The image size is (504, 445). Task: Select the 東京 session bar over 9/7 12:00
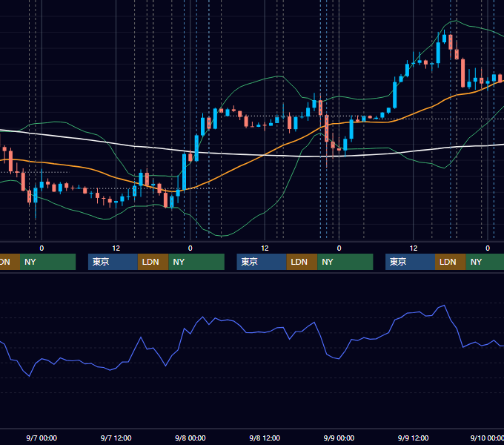tap(113, 262)
